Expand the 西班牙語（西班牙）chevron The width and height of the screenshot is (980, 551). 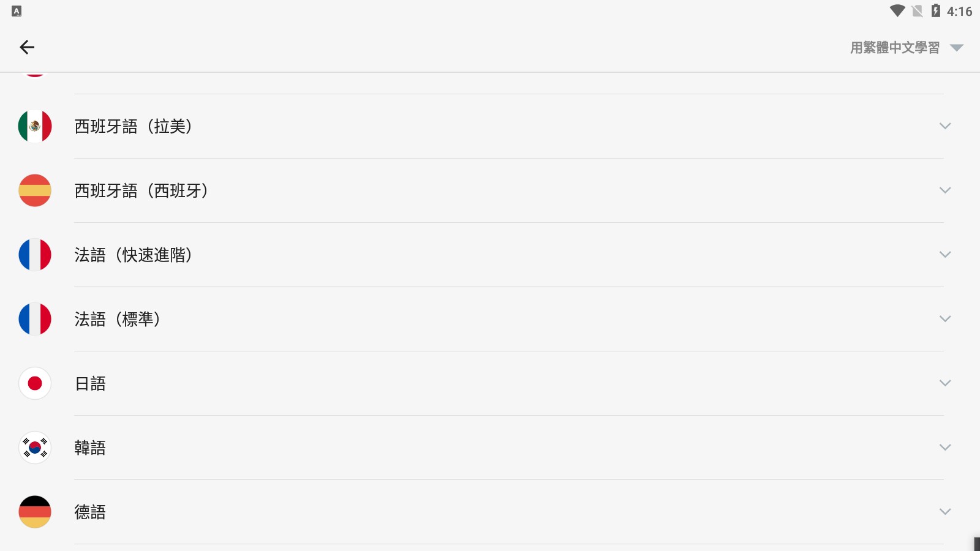tap(945, 190)
